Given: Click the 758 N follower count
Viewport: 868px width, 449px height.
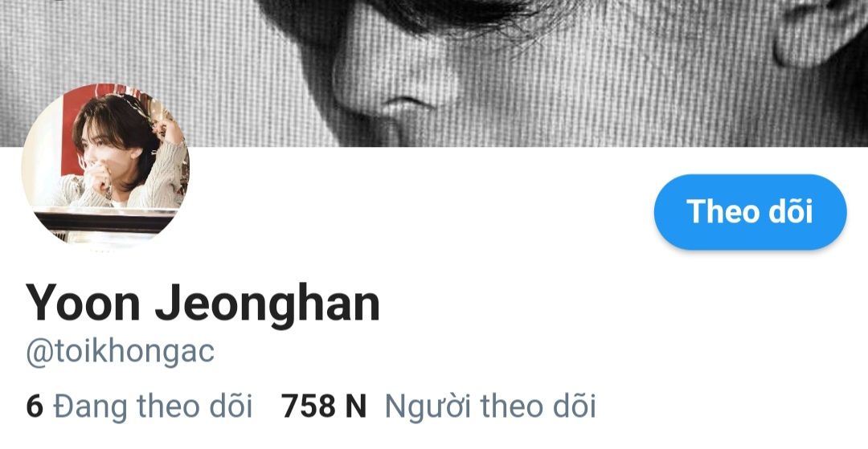Looking at the screenshot, I should click(324, 406).
